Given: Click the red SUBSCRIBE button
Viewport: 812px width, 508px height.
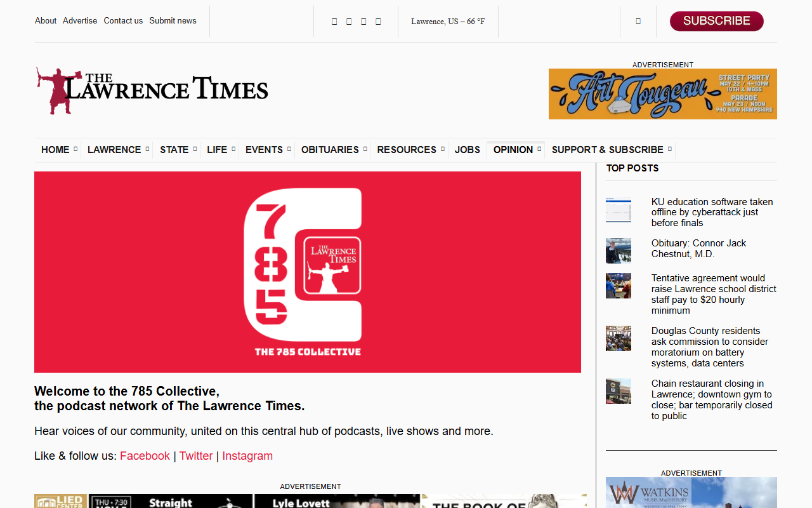Looking at the screenshot, I should 717,21.
